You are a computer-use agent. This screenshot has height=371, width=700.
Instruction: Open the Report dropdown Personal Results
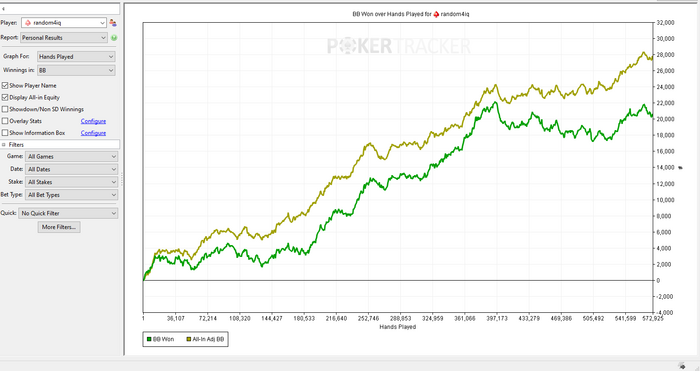point(64,38)
